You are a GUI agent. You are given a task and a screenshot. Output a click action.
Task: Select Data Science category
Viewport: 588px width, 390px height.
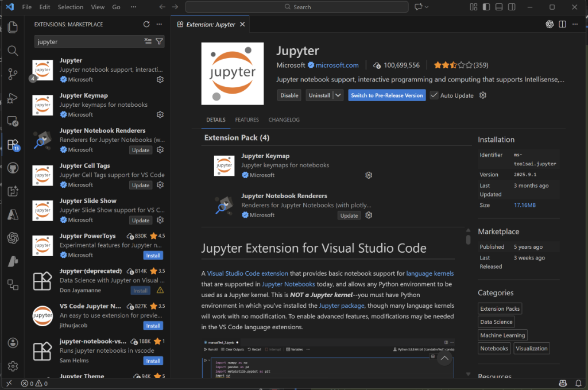pos(496,322)
